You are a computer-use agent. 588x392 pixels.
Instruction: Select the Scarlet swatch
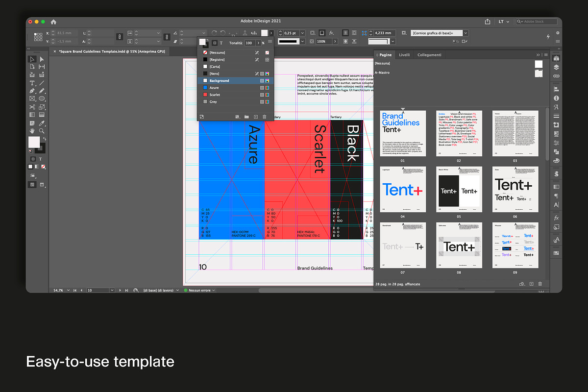[x=235, y=95]
